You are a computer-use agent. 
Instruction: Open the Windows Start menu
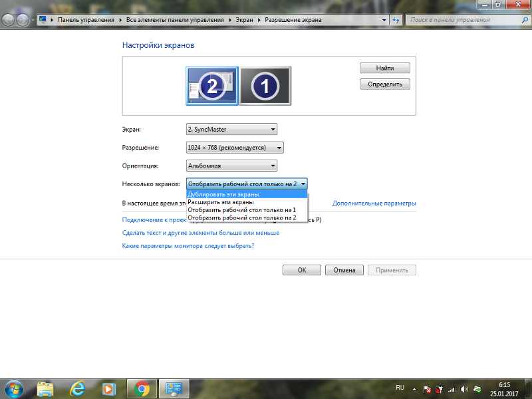coord(14,389)
